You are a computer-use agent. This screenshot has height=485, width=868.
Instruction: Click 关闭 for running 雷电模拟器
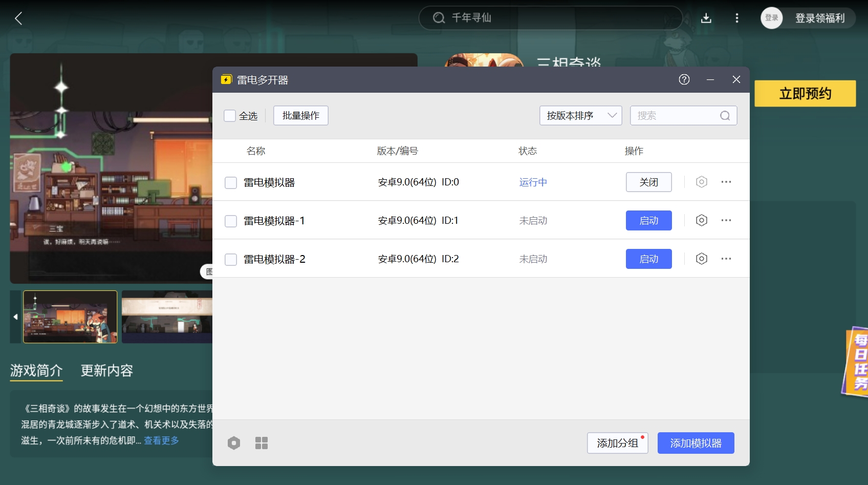(649, 182)
